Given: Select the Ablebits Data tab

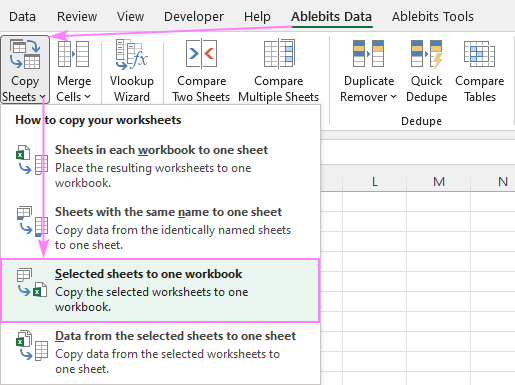Looking at the screenshot, I should point(332,16).
